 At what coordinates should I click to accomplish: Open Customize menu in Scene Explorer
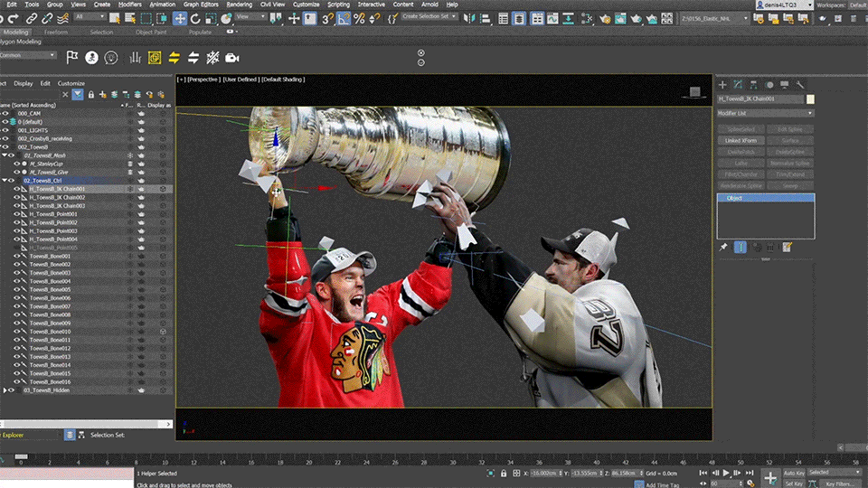pos(71,83)
